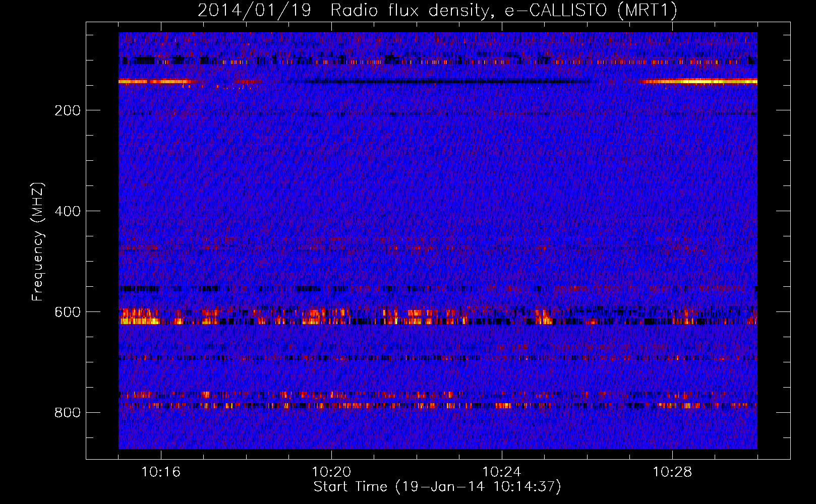Click the plot title '2014/01/19 Radio flux density'
Viewport: 816px width, 504px height.
tap(437, 10)
